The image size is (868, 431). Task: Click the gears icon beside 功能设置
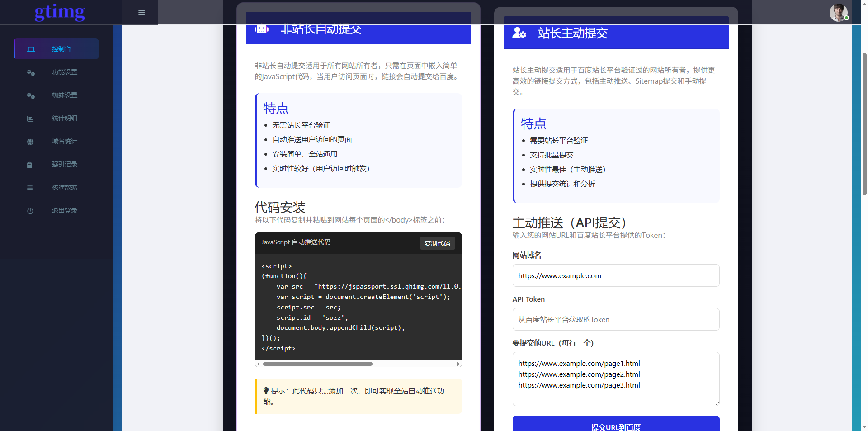point(31,72)
